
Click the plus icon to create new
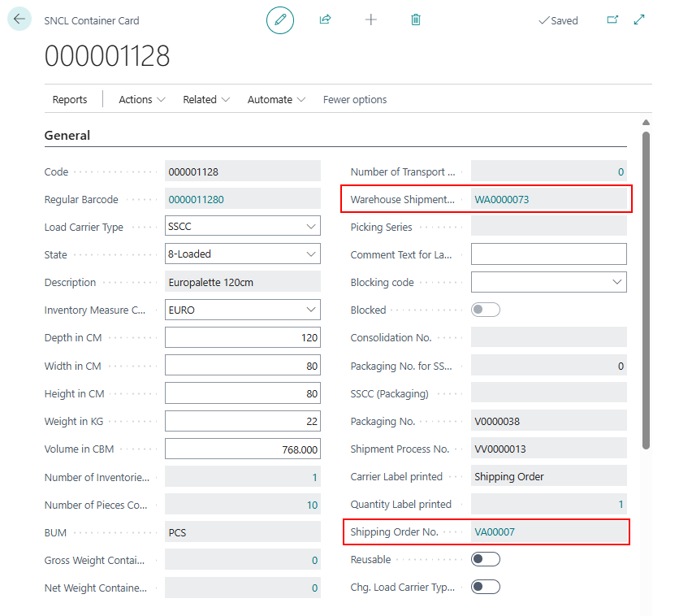click(371, 20)
